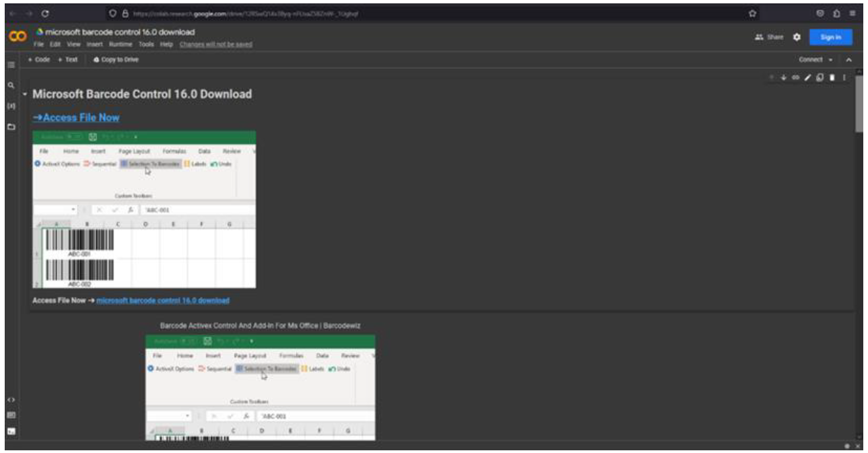This screenshot has width=868, height=453.
Task: Open the browser hamburger menu
Action: 853,13
